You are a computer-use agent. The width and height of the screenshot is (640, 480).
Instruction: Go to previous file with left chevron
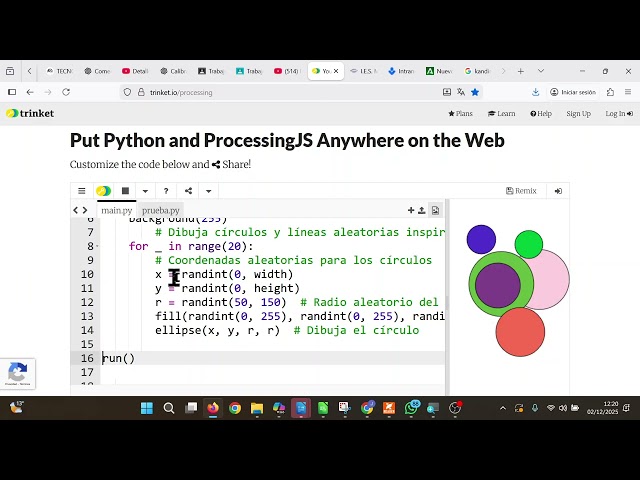pos(76,210)
